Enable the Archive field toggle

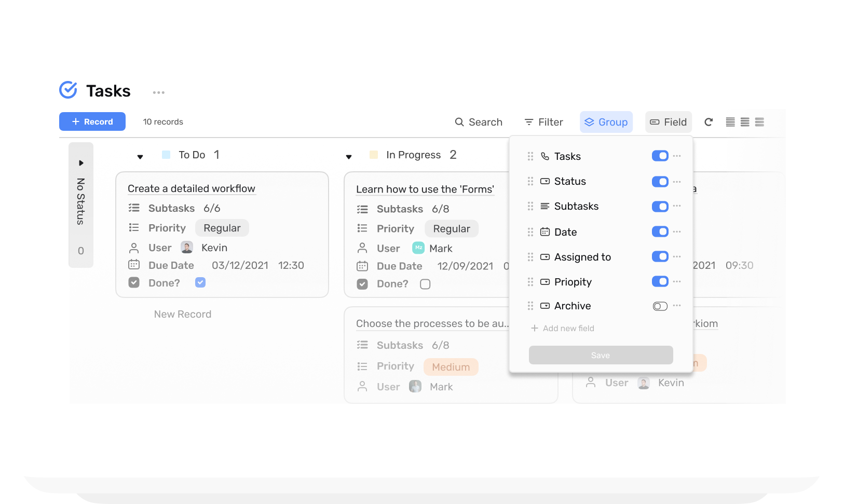click(x=660, y=306)
